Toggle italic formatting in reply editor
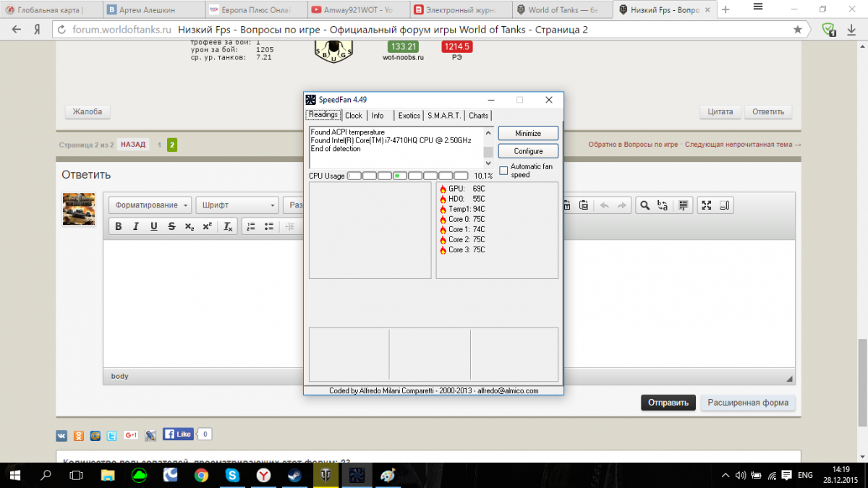Image resolution: width=868 pixels, height=488 pixels. pos(136,226)
